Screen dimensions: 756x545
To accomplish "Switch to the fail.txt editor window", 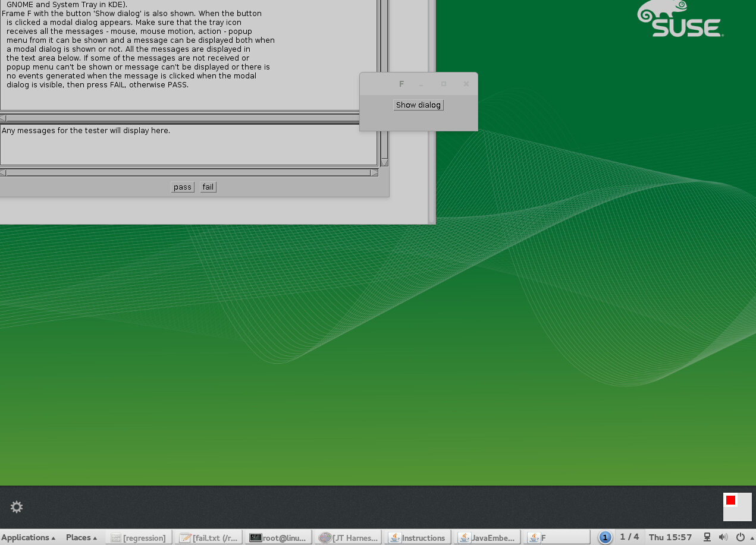I will [x=209, y=538].
